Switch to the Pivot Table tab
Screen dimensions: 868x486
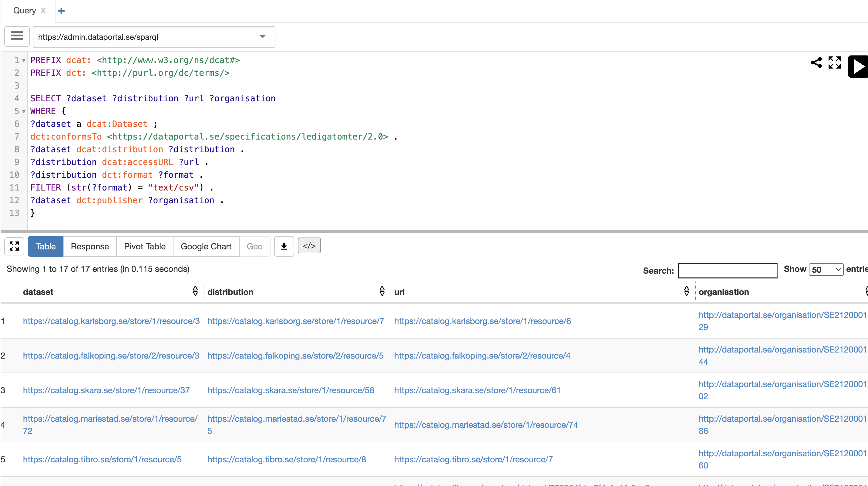[145, 246]
